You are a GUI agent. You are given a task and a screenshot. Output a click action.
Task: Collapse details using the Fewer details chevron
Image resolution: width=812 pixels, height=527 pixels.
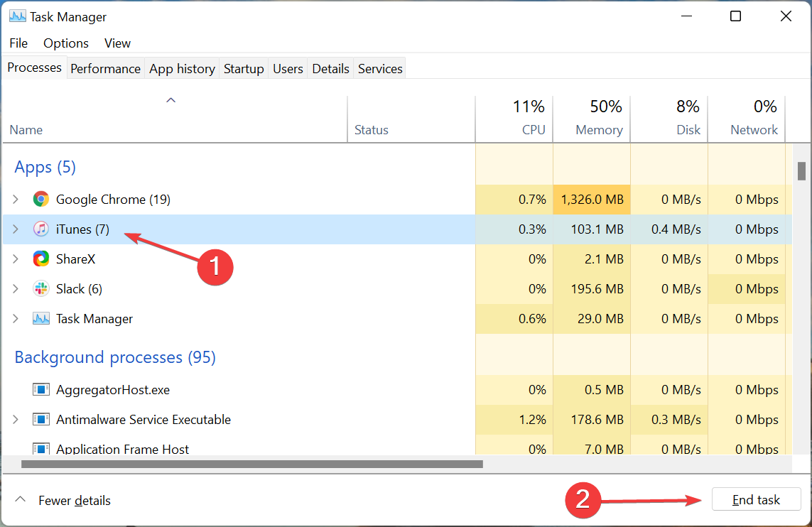coord(21,500)
